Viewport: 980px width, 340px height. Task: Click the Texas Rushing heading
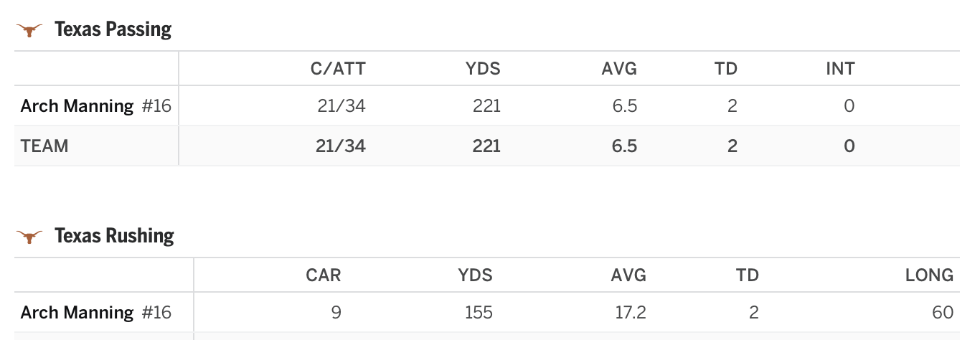[x=114, y=235]
